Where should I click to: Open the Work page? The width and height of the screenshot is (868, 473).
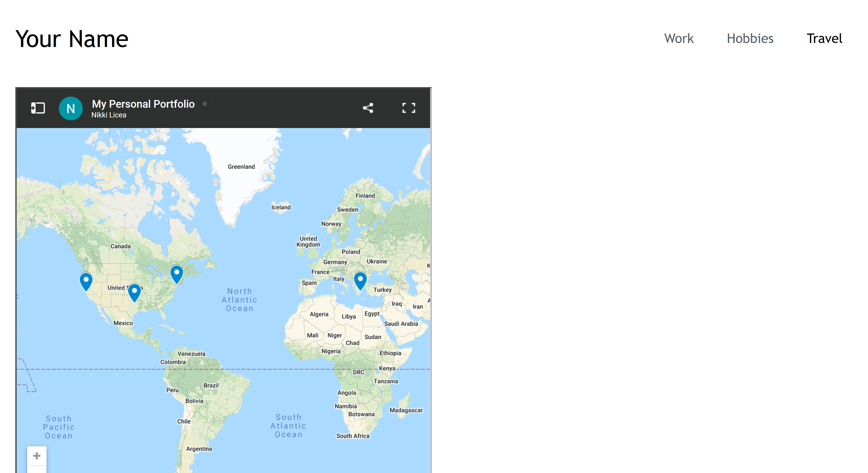(x=679, y=38)
